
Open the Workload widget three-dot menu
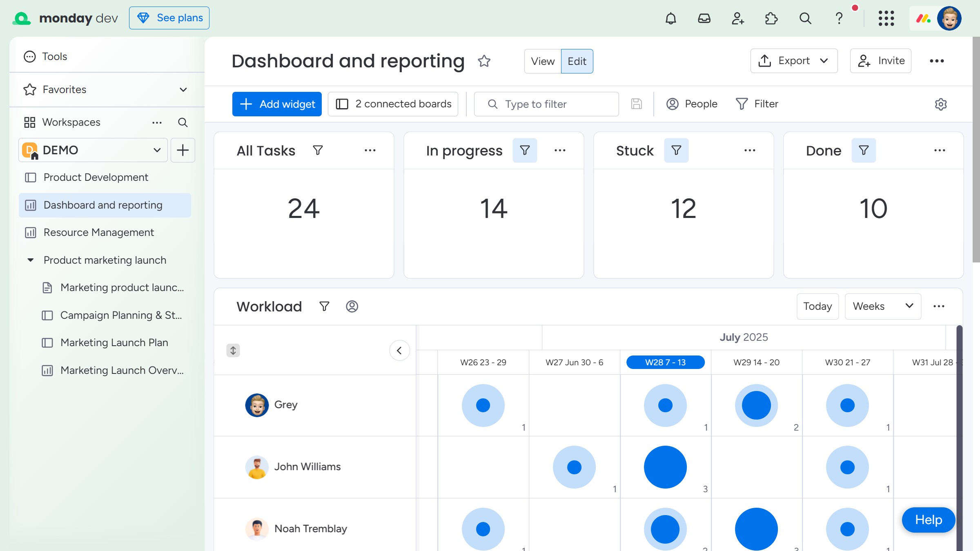point(939,307)
